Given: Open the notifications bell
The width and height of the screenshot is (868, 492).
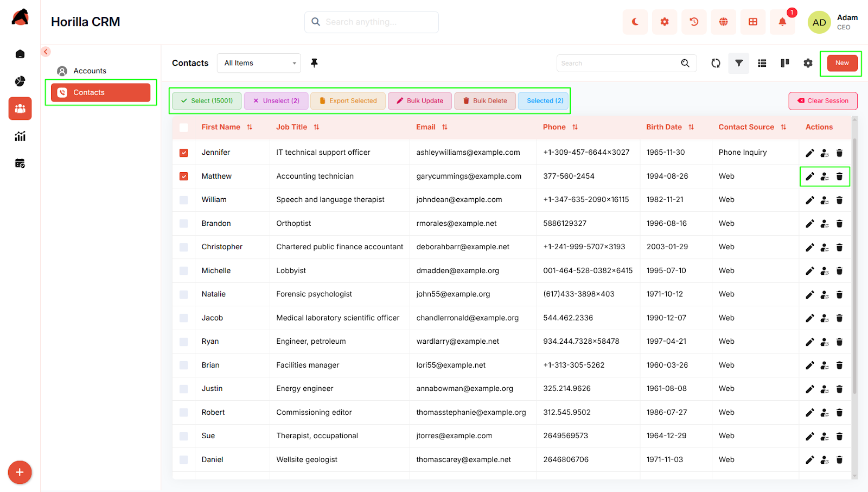Looking at the screenshot, I should coord(782,22).
